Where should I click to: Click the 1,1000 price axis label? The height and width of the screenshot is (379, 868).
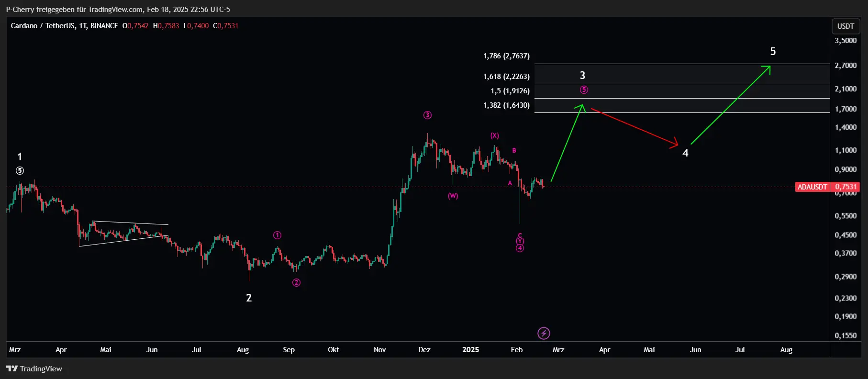coord(846,150)
